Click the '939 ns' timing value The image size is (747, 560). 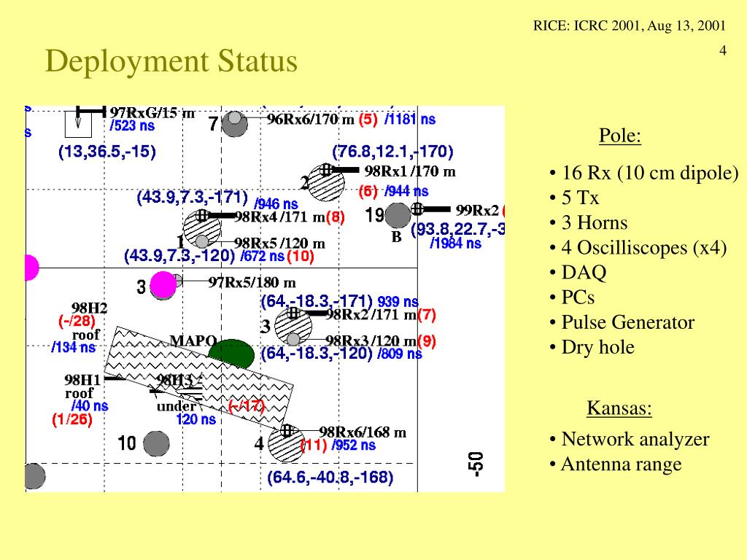pos(398,302)
